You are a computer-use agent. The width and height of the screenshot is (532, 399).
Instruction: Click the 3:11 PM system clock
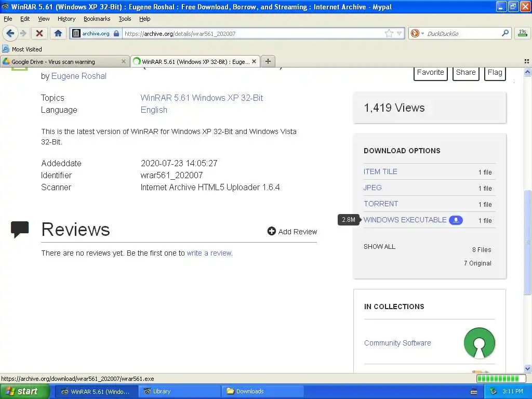click(x=513, y=392)
